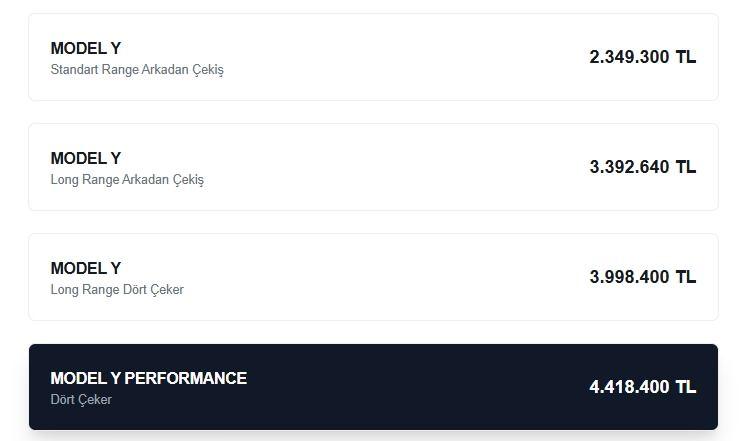Click the Standart Range Arkadan Çekiş subtitle

click(137, 70)
